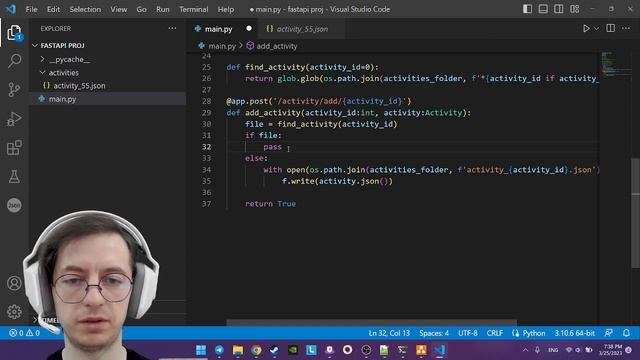Screen dimensions: 640x360
Task: Open OBS Studio from the taskbar
Action: pyautogui.click(x=366, y=350)
